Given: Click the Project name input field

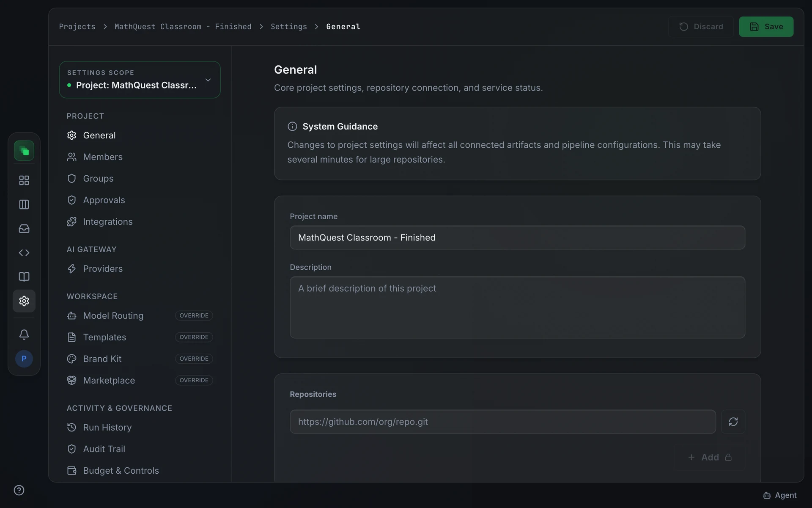Looking at the screenshot, I should click(517, 237).
